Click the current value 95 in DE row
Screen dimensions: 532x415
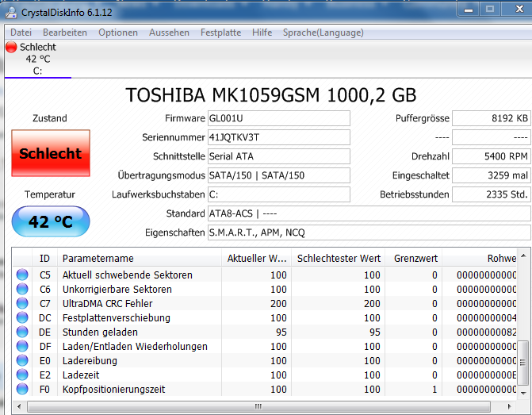(281, 332)
